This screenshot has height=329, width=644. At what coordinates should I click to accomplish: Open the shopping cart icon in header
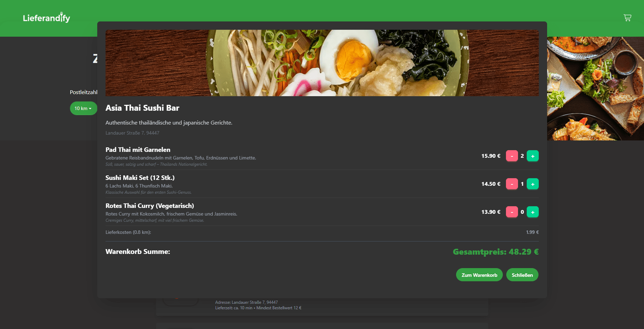click(x=627, y=18)
